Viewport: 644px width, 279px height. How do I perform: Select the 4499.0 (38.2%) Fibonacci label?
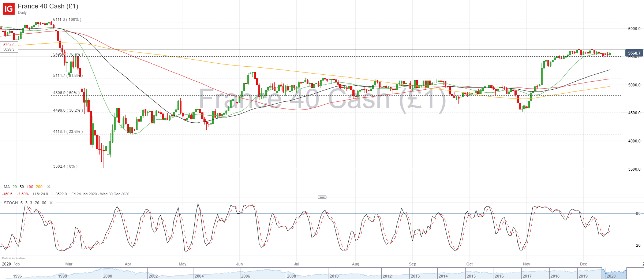(x=68, y=110)
